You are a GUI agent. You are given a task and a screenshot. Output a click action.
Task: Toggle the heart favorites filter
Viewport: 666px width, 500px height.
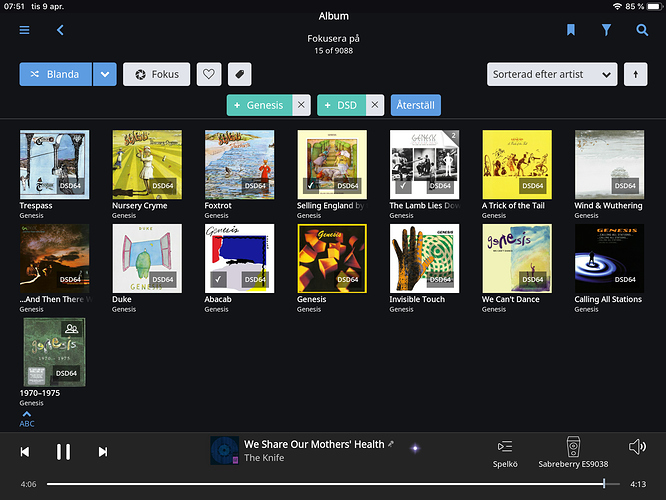(209, 74)
